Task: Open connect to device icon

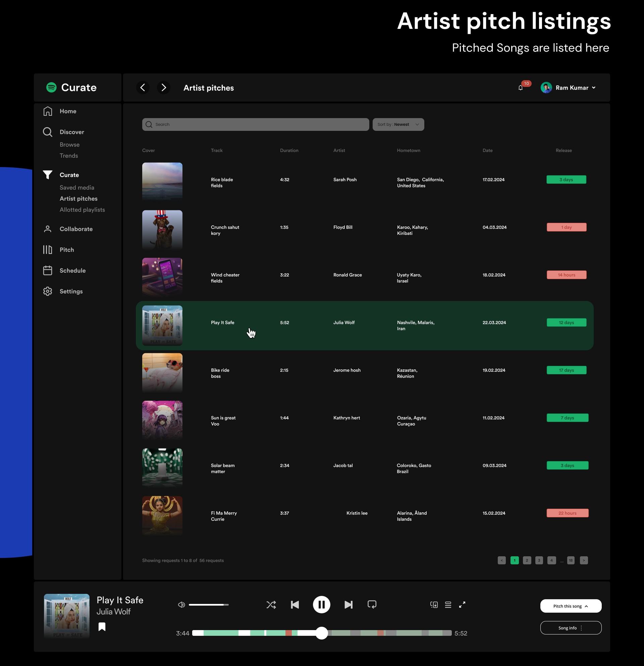Action: click(434, 605)
